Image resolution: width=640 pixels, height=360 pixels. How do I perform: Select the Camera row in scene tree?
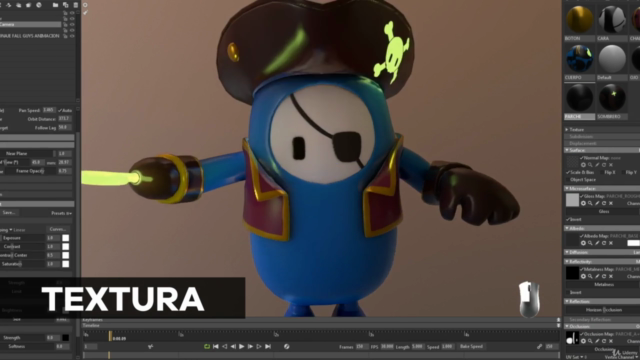click(x=31, y=24)
